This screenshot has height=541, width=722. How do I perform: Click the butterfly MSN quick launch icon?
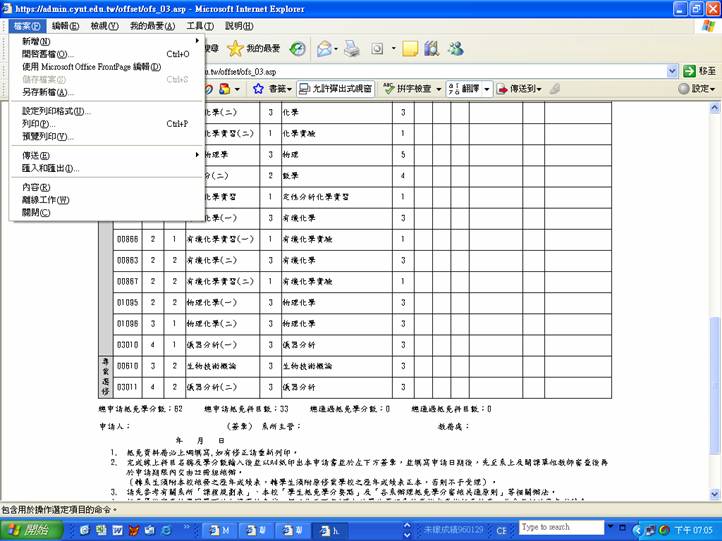coord(134,530)
